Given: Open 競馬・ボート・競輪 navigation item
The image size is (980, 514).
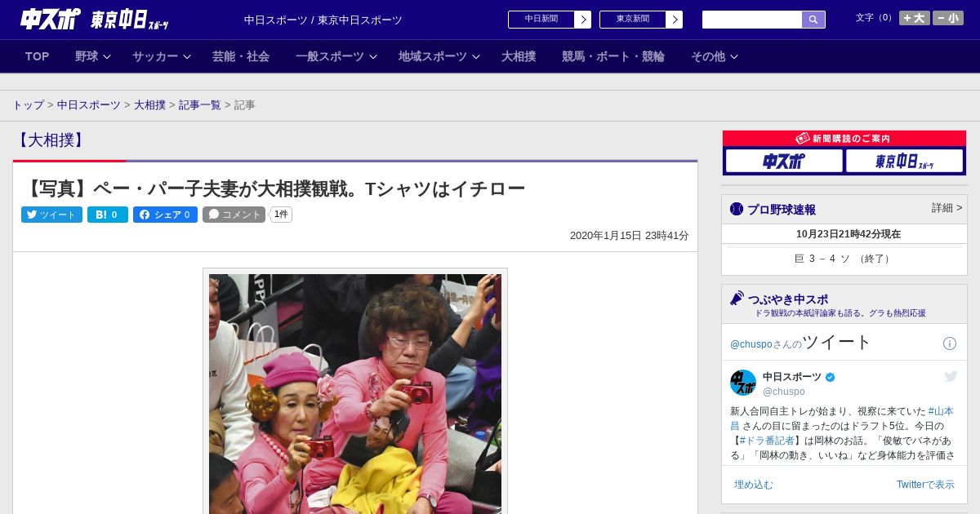Looking at the screenshot, I should coord(613,56).
